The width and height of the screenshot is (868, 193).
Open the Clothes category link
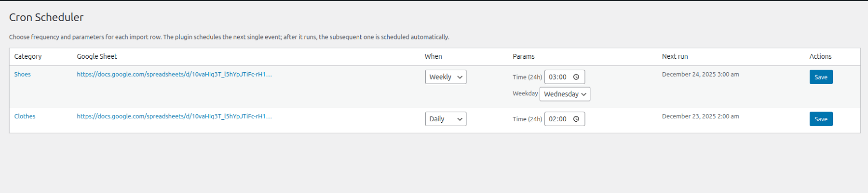point(25,116)
